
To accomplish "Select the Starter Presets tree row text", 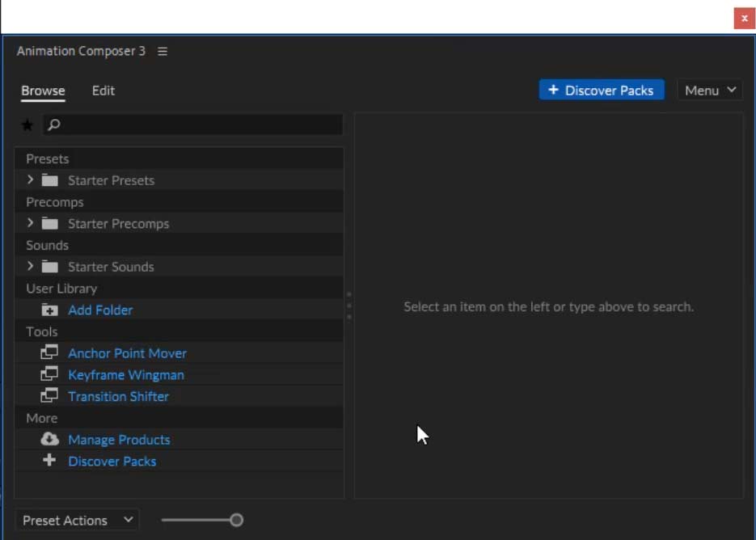I will point(111,180).
